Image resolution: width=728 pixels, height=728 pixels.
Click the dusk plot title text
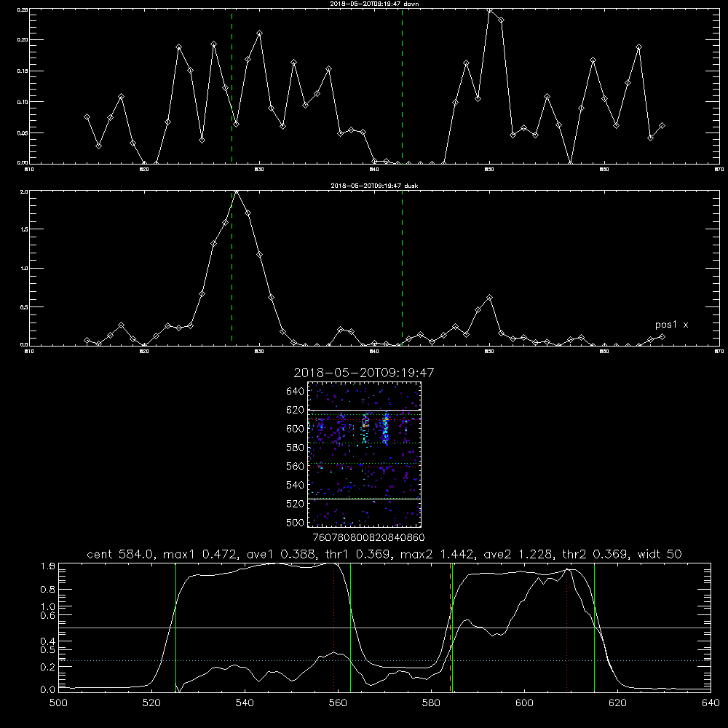click(x=374, y=186)
